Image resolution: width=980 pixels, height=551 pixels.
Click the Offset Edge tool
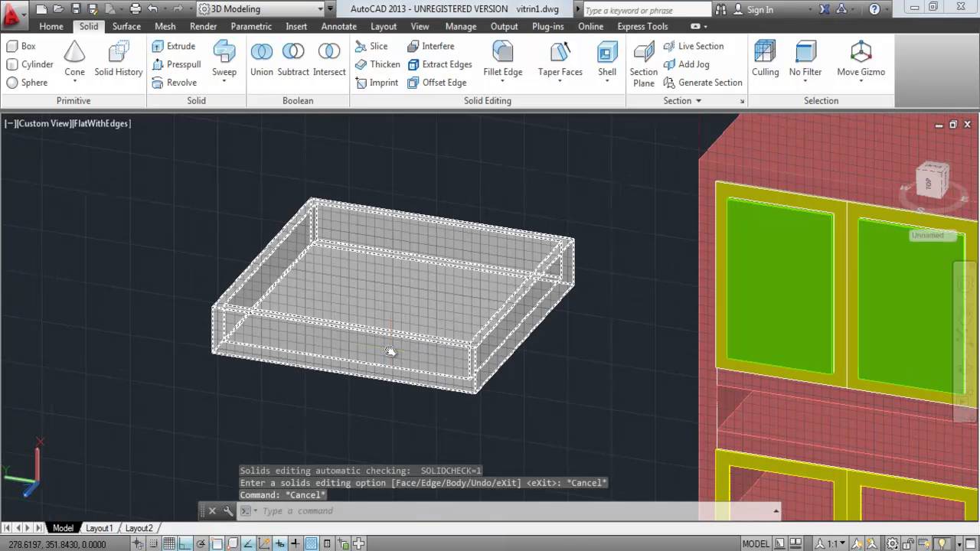[x=437, y=83]
